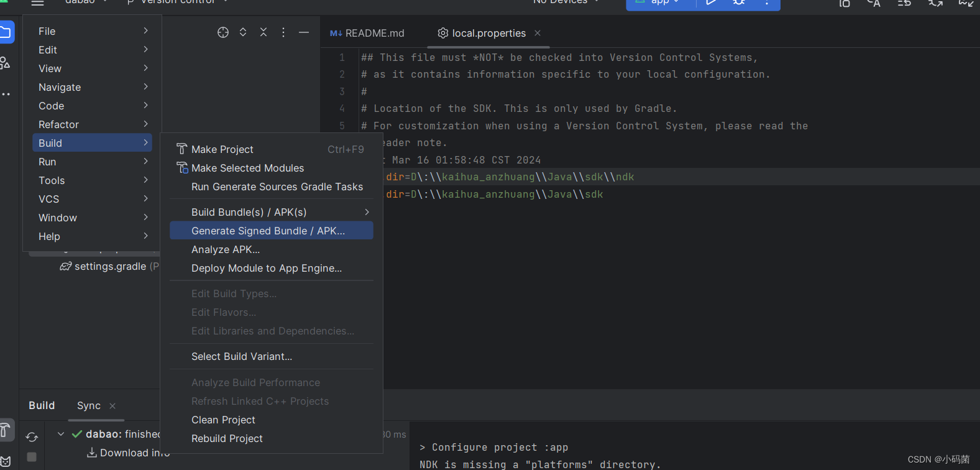Select settings.gradle in project tree
This screenshot has height=470, width=980.
click(x=109, y=266)
